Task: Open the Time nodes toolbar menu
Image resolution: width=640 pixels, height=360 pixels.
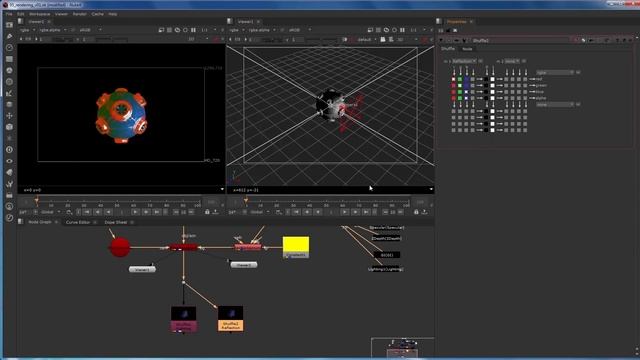Action: click(9, 48)
